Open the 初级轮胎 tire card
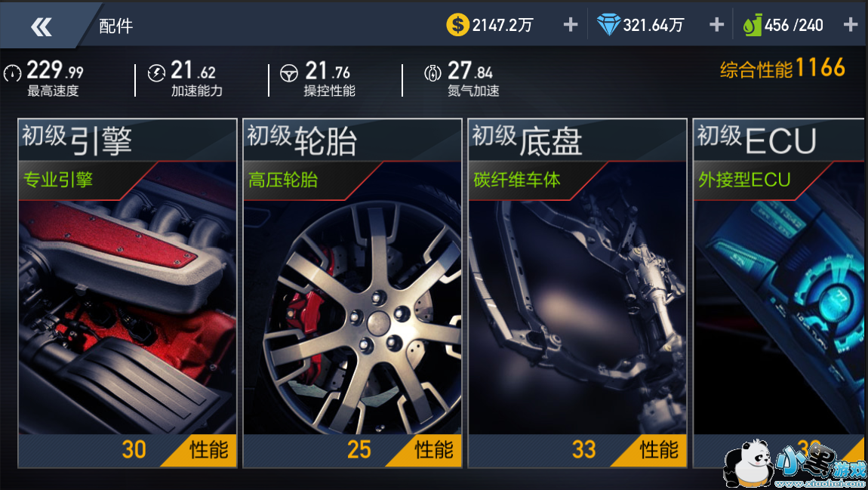This screenshot has height=490, width=868. (352, 293)
